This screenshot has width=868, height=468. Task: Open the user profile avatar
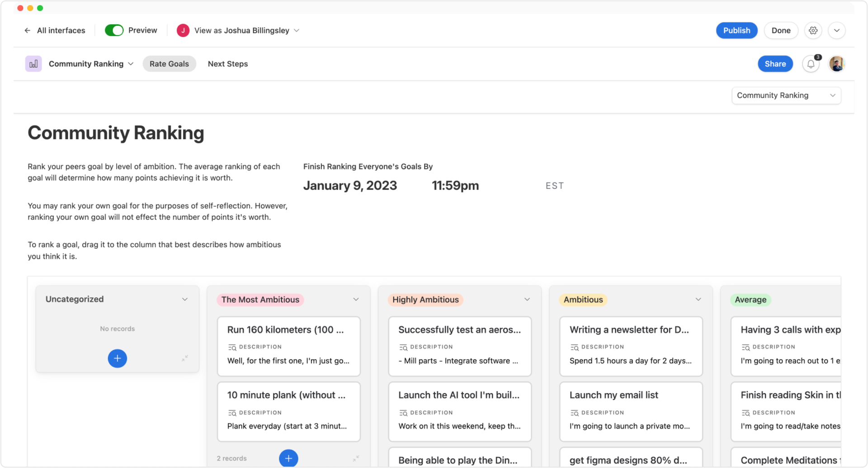837,64
